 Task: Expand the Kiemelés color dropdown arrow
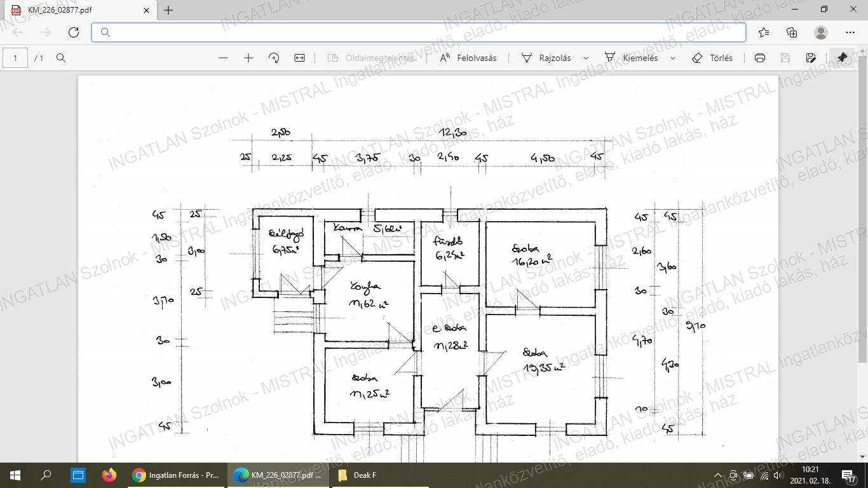[673, 58]
